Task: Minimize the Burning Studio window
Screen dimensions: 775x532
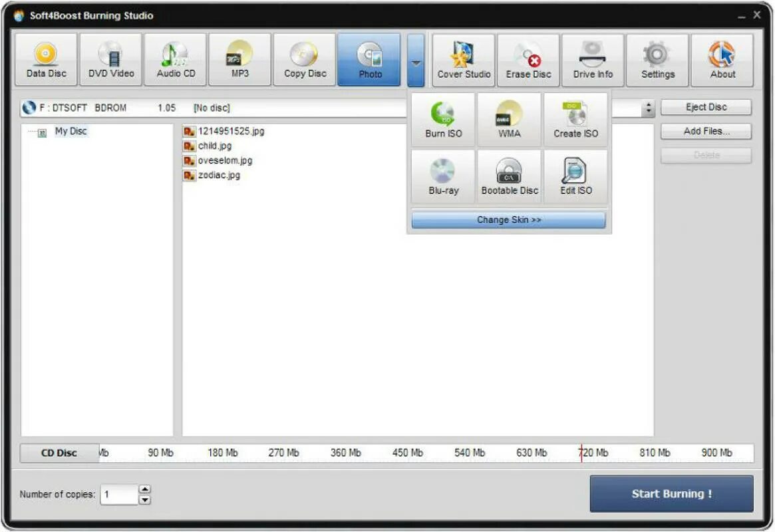Action: click(x=741, y=17)
